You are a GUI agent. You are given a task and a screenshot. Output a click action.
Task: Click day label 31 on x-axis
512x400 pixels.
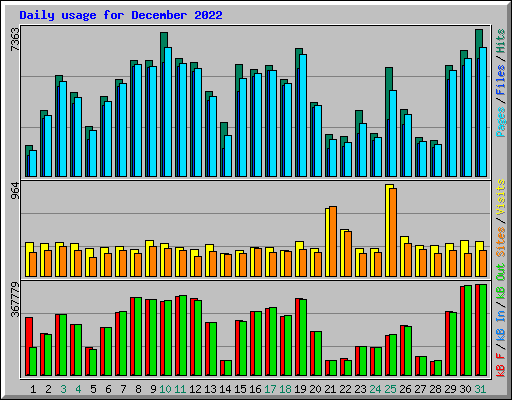[480, 389]
